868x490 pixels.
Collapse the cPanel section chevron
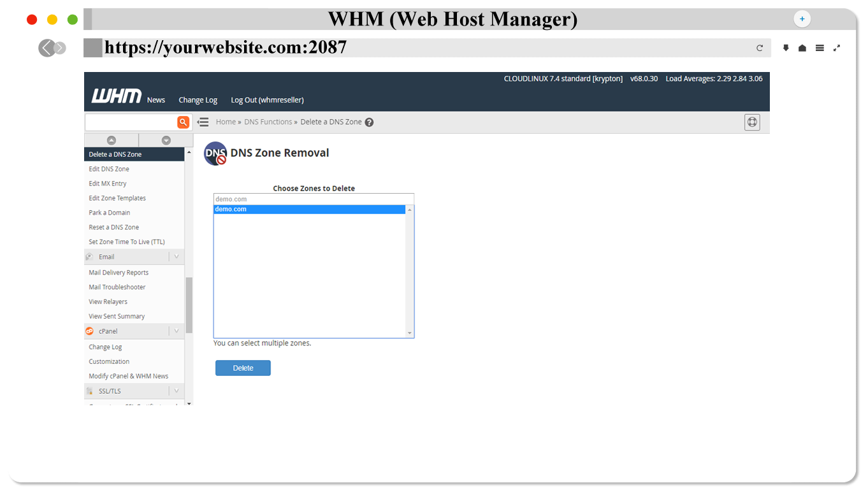click(177, 331)
